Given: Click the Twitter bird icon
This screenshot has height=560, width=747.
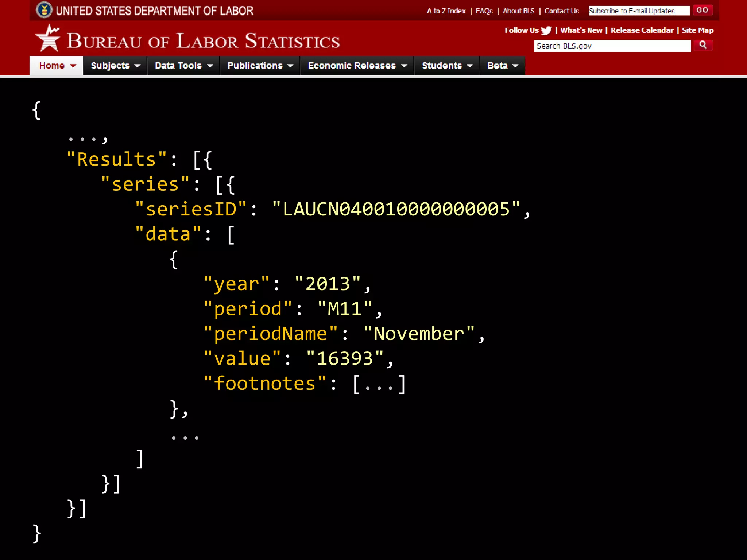Looking at the screenshot, I should 546,31.
